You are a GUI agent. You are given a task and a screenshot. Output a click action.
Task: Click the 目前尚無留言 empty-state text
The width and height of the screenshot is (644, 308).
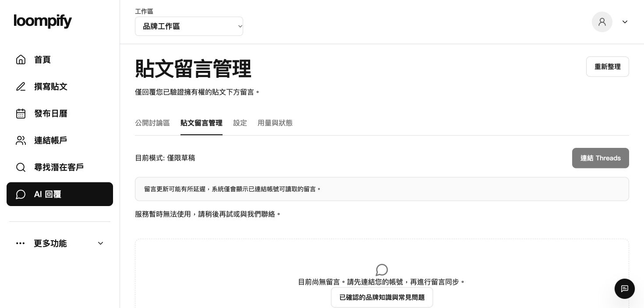[382, 282]
